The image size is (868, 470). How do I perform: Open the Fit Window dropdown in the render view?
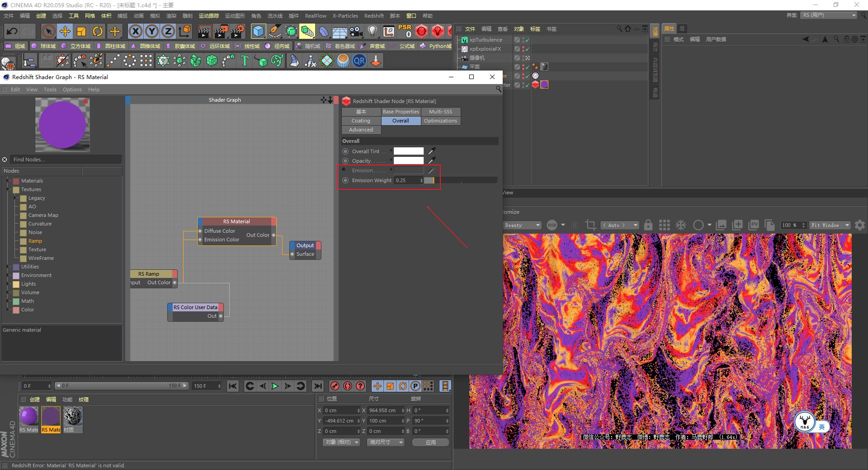click(830, 225)
